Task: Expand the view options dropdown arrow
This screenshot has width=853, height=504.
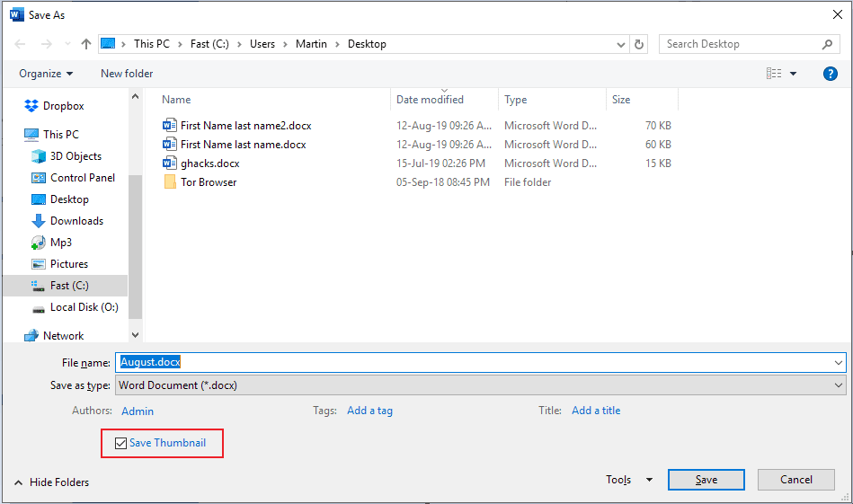Action: pyautogui.click(x=793, y=74)
